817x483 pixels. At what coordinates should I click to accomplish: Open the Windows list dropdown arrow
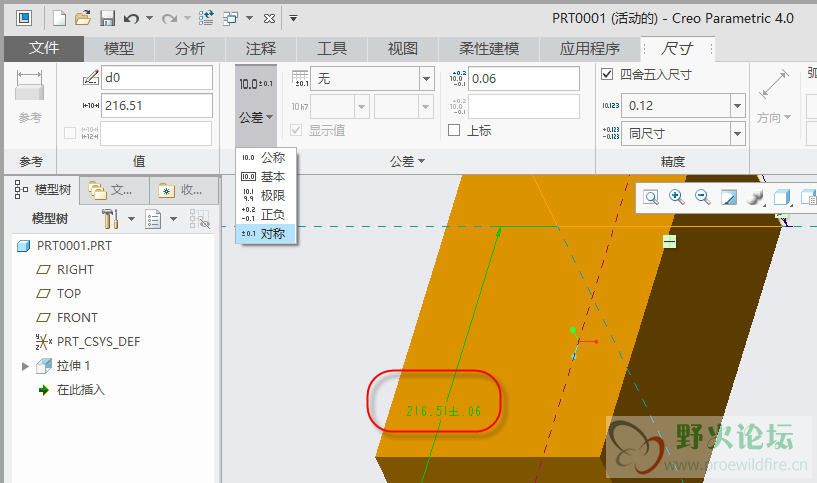250,18
